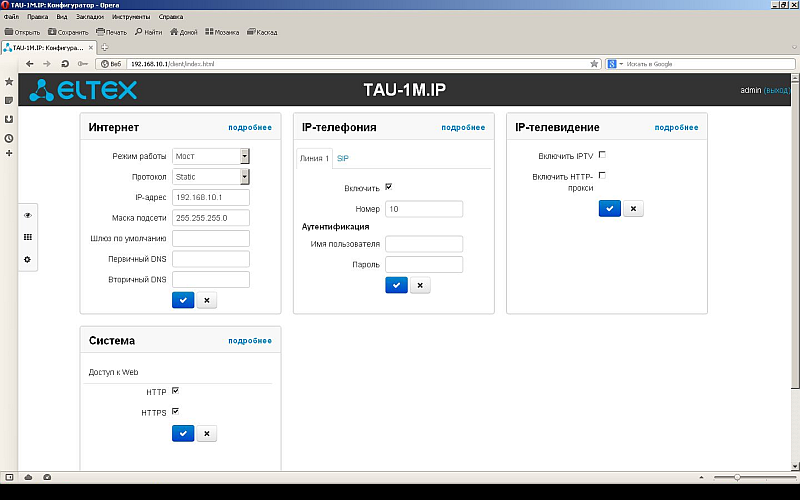
Task: Click the grid tiles icon in side menu
Action: [x=28, y=237]
